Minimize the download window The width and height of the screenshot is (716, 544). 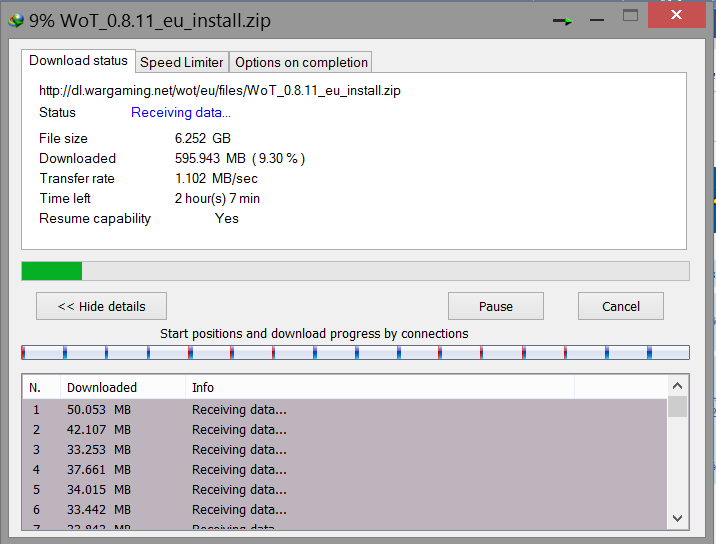[597, 17]
